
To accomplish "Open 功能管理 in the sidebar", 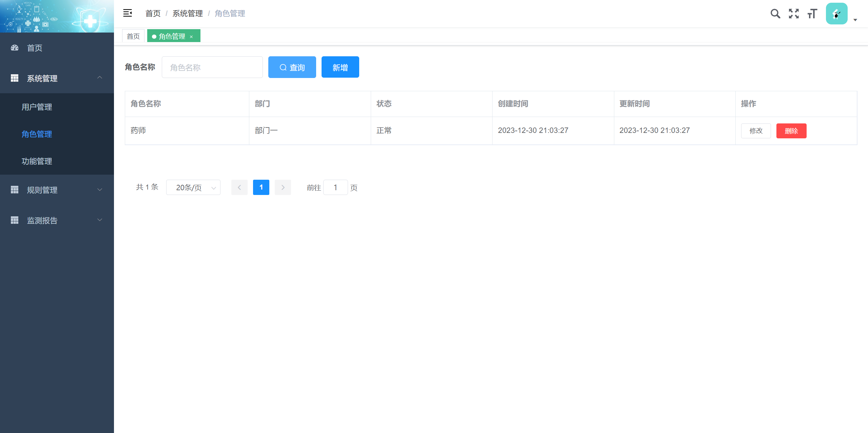I will [37, 161].
